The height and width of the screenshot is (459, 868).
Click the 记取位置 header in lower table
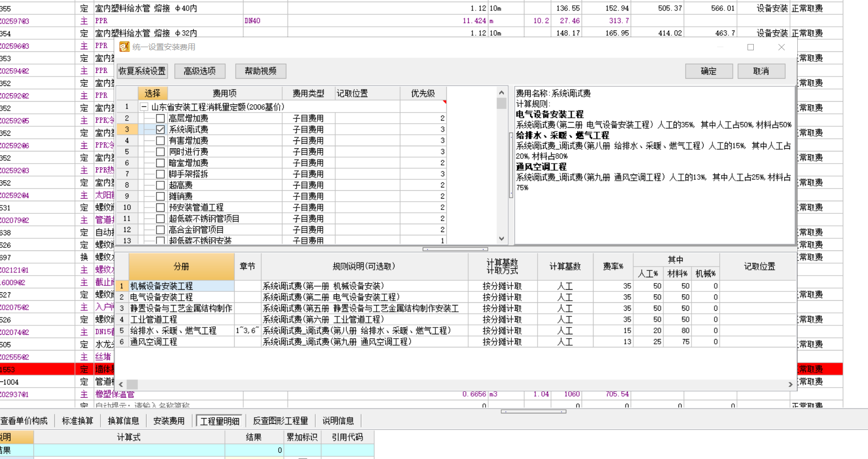pos(759,267)
